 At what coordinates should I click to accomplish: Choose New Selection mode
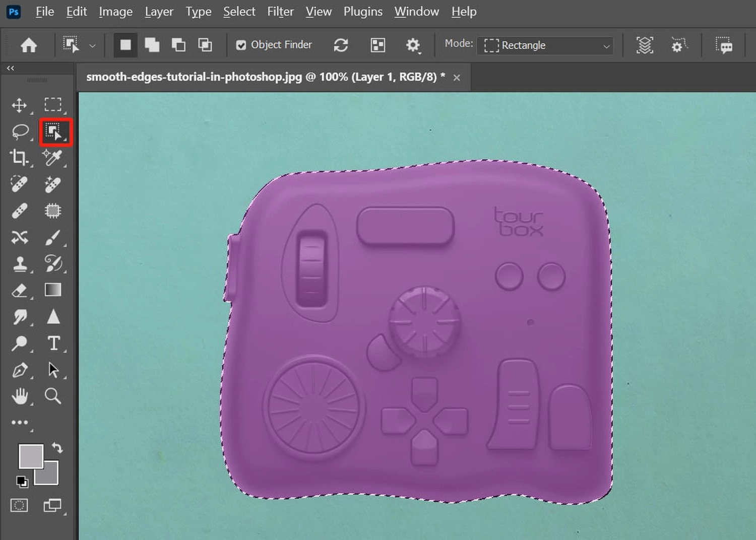click(x=125, y=45)
